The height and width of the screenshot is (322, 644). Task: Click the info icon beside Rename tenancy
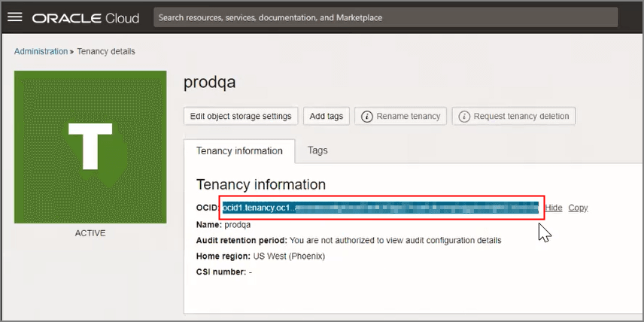[x=367, y=117]
